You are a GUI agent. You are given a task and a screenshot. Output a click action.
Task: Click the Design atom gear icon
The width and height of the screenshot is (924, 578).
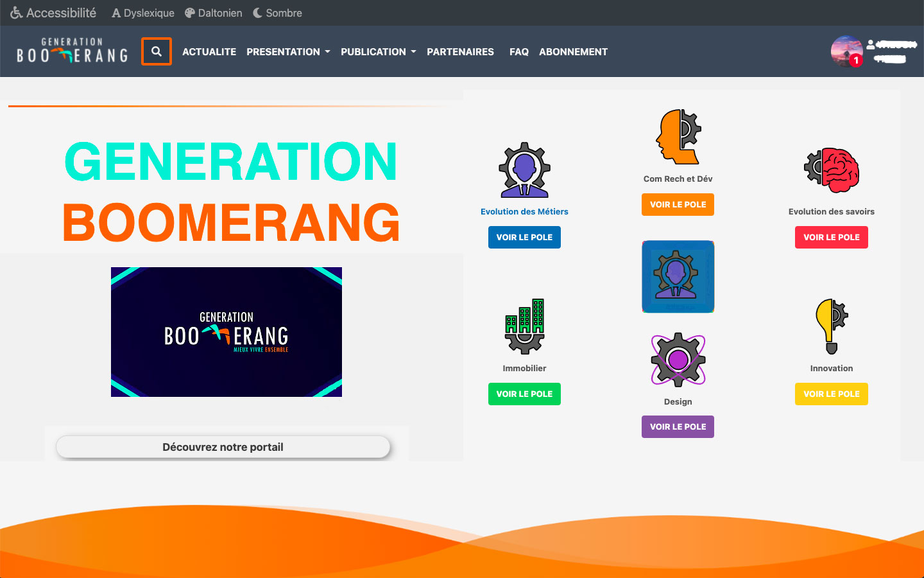(x=678, y=360)
